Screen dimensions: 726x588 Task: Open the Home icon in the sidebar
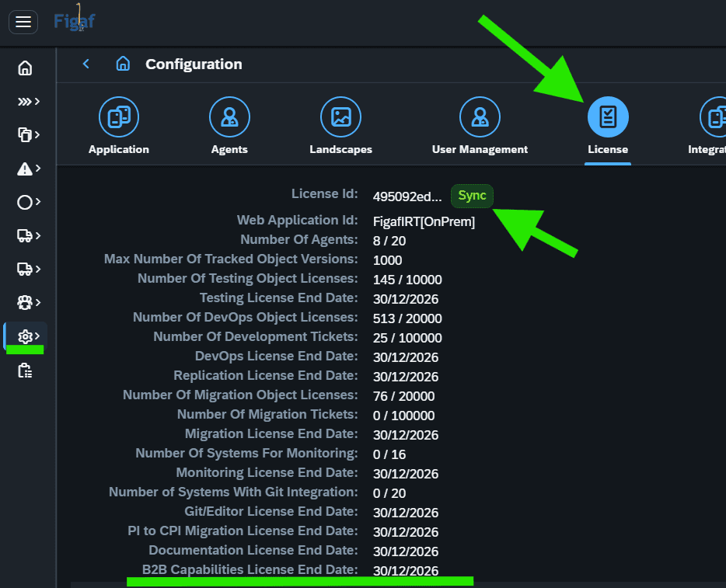tap(25, 68)
